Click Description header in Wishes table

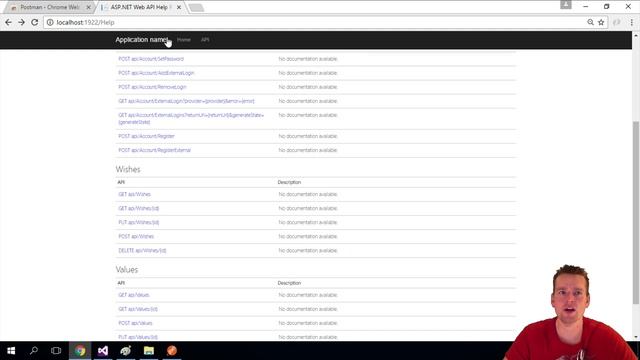(289, 182)
